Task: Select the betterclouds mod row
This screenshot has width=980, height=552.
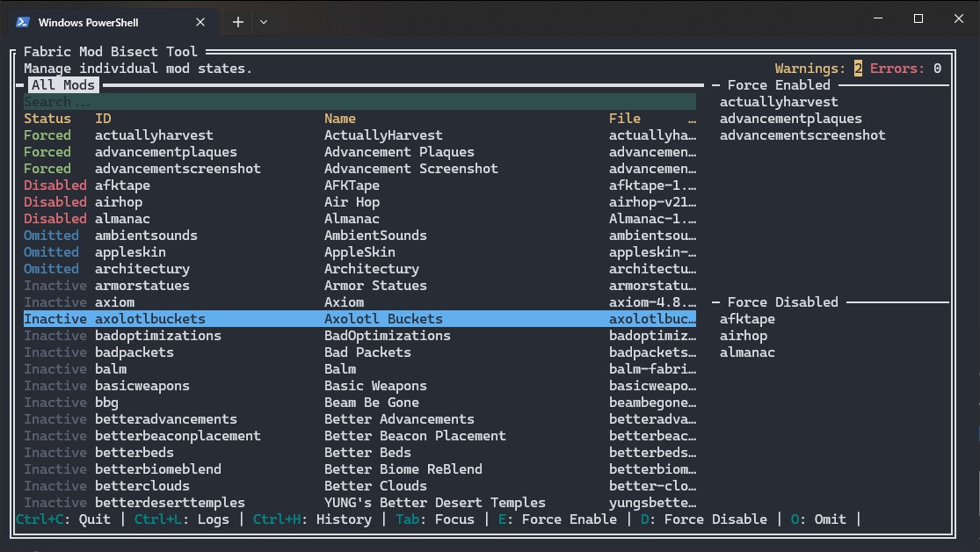Action: 359,486
